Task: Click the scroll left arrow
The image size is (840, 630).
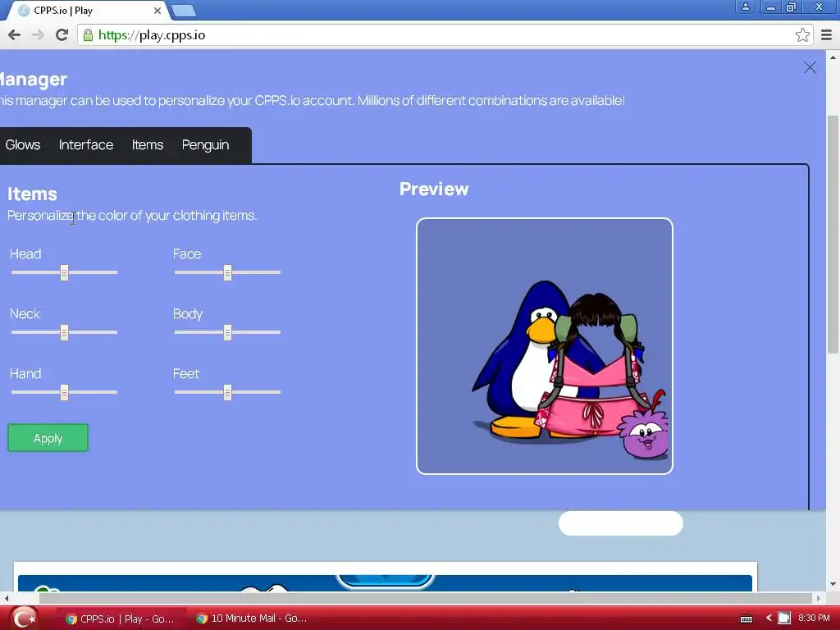Action: (6, 598)
